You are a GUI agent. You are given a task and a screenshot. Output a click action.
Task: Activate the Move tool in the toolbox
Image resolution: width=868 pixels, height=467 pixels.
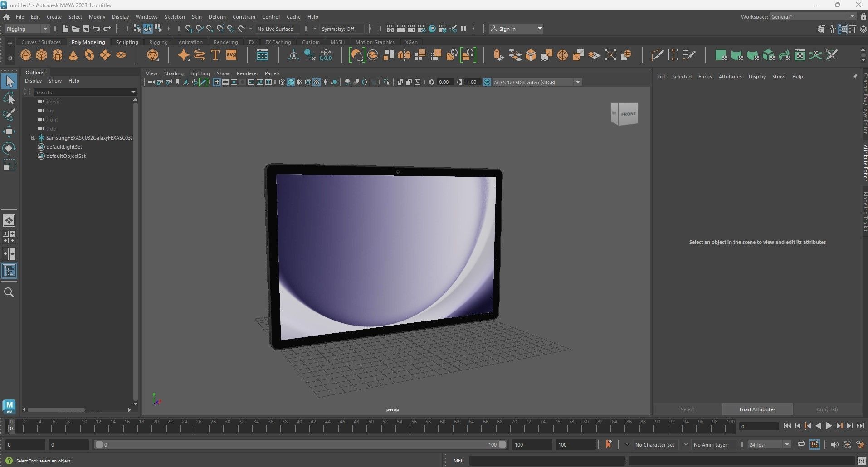click(x=9, y=131)
